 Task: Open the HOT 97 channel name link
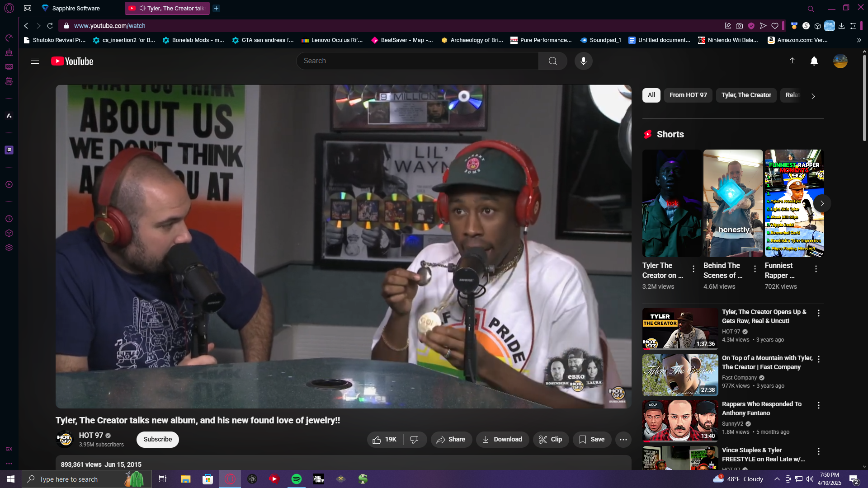click(91, 435)
